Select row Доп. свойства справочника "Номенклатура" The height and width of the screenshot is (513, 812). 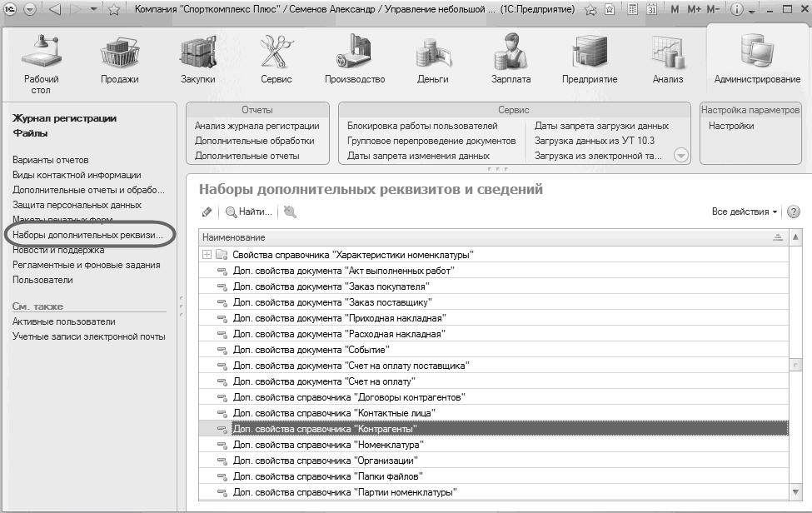click(x=494, y=445)
